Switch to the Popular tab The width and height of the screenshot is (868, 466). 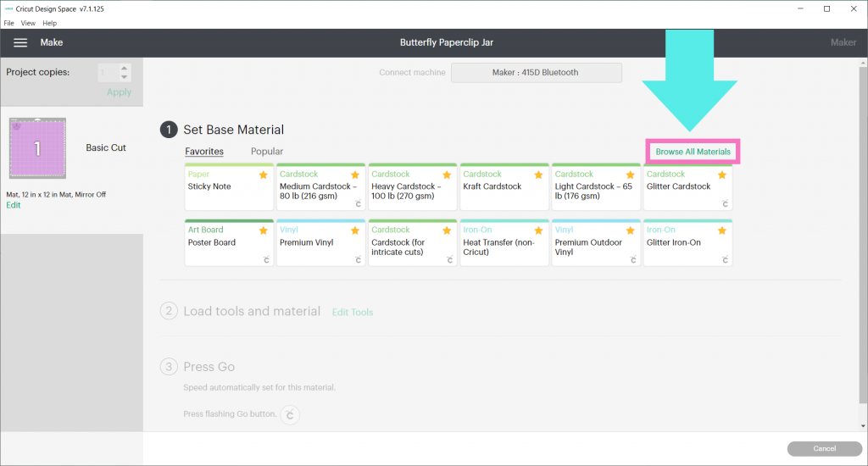[x=267, y=152]
